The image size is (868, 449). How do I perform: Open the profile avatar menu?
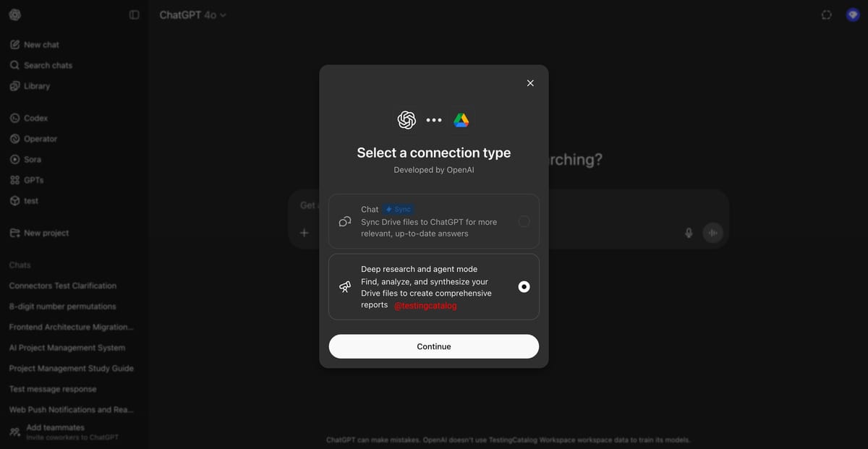click(x=853, y=14)
